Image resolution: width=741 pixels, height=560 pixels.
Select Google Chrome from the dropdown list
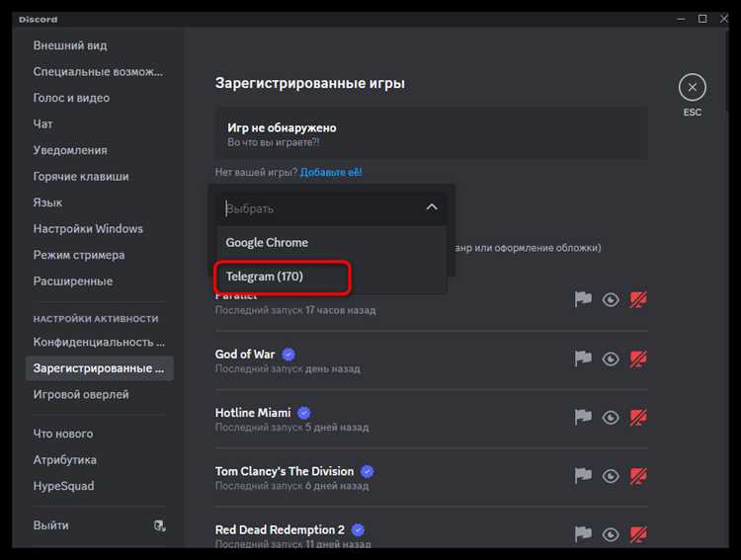[x=331, y=242]
